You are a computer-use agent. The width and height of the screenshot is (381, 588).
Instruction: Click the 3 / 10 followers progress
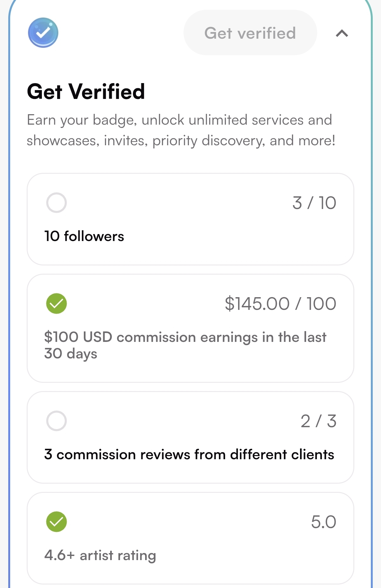tap(314, 203)
